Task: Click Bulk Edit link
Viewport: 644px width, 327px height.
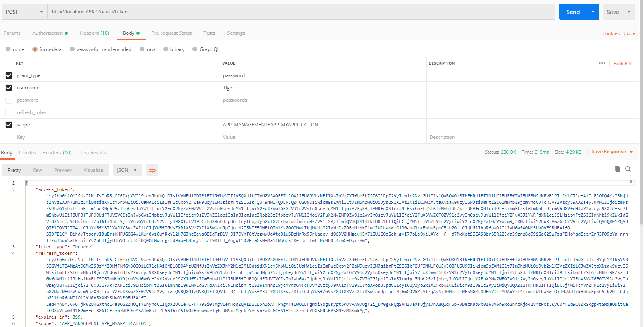Action: [x=623, y=63]
